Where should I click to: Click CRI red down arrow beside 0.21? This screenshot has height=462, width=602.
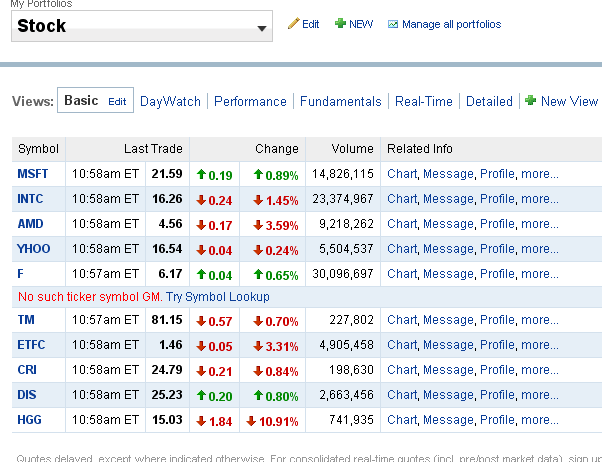[201, 371]
